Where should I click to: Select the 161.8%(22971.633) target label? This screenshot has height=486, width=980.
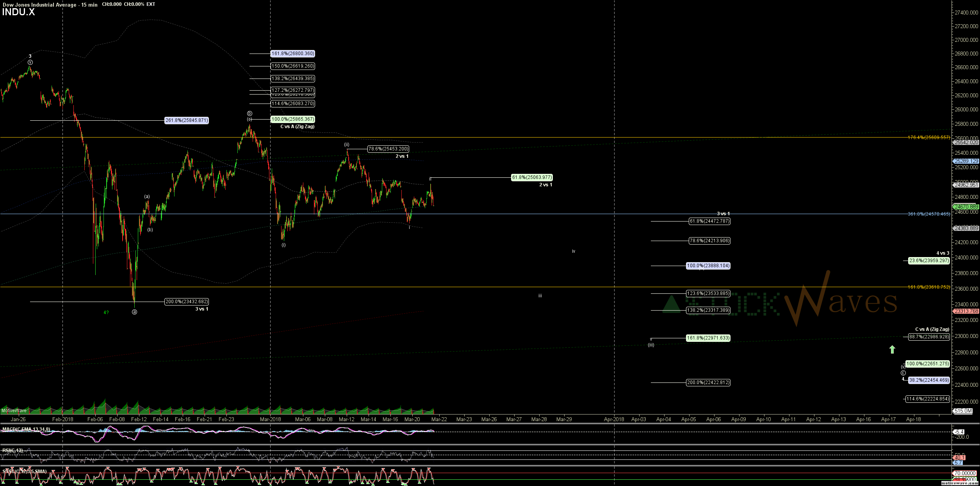point(708,338)
